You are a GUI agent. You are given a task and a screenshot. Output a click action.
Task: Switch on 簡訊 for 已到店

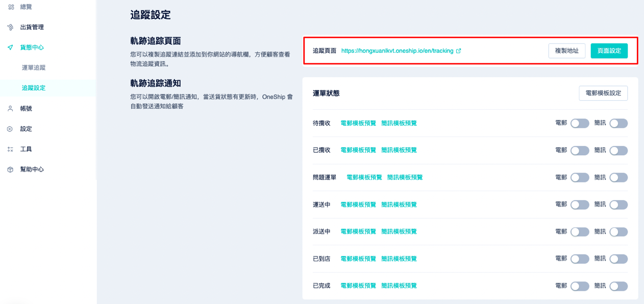point(618,259)
